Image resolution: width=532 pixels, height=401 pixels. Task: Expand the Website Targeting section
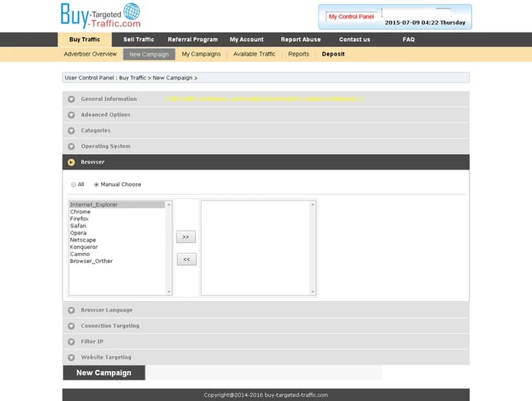point(106,357)
